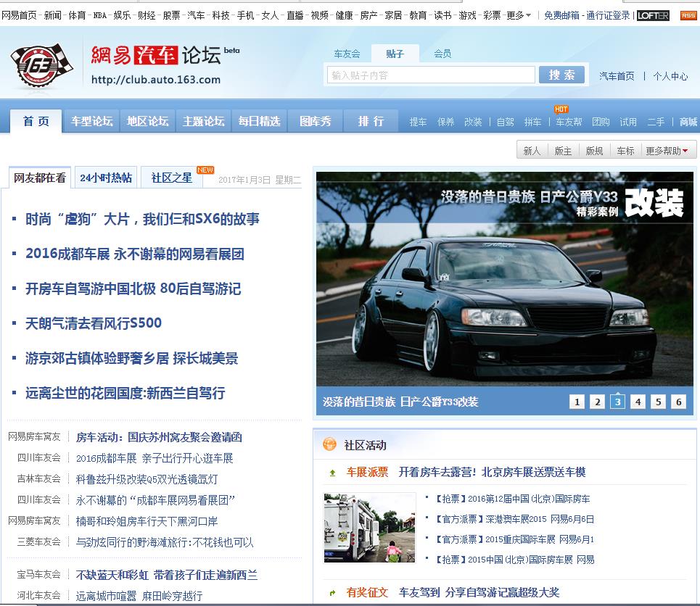Open 房车活动: 国庆苏州窝友聚会邀请函 post
Screen dimensions: 700x606
pos(159,437)
